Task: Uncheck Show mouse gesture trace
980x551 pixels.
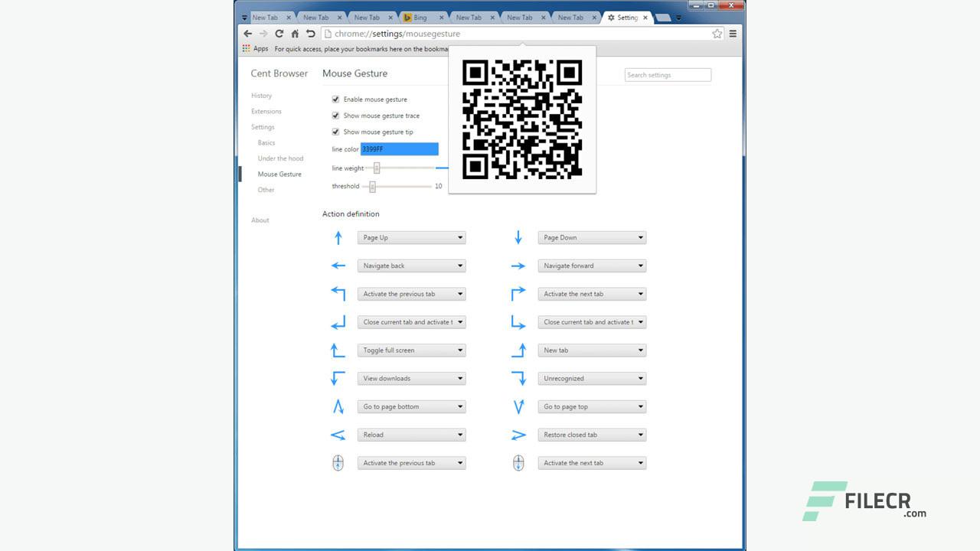Action: (x=335, y=116)
